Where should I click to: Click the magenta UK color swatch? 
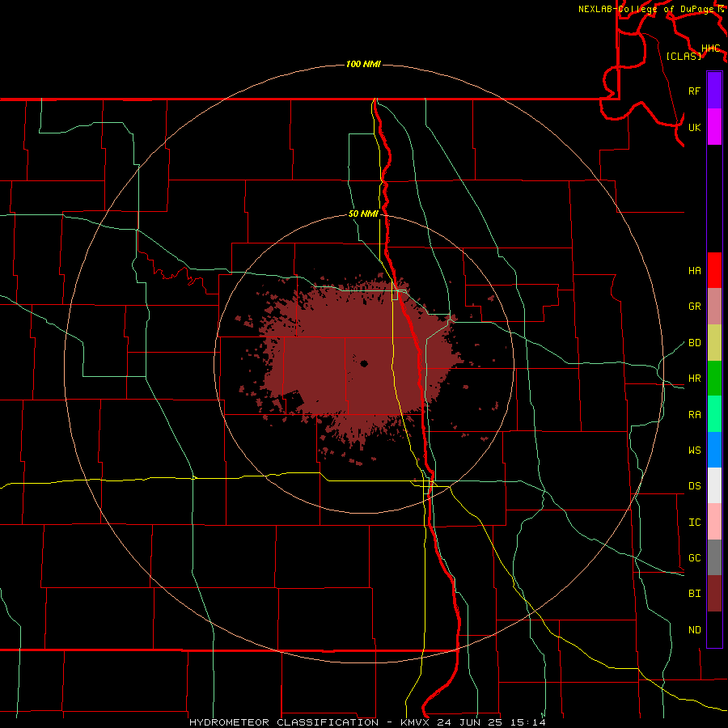(714, 127)
